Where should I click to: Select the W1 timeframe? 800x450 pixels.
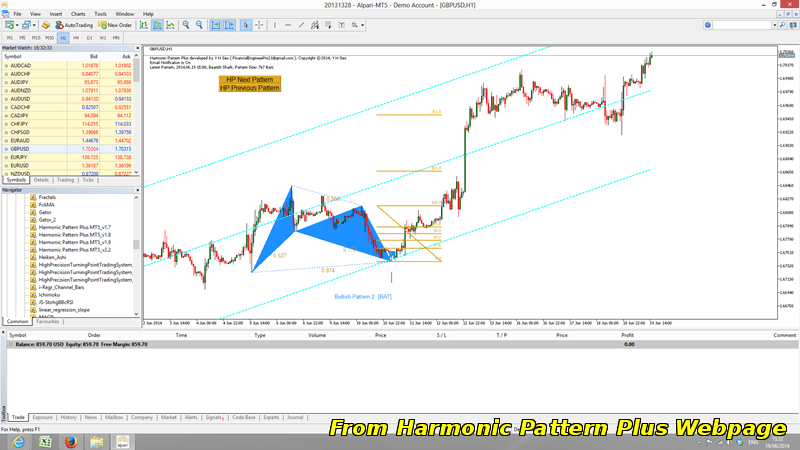(103, 38)
